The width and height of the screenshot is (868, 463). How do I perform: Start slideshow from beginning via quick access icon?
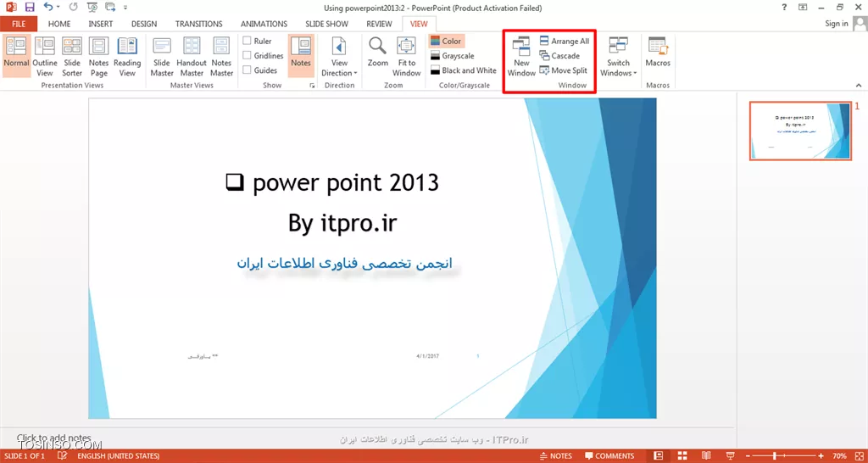point(92,8)
